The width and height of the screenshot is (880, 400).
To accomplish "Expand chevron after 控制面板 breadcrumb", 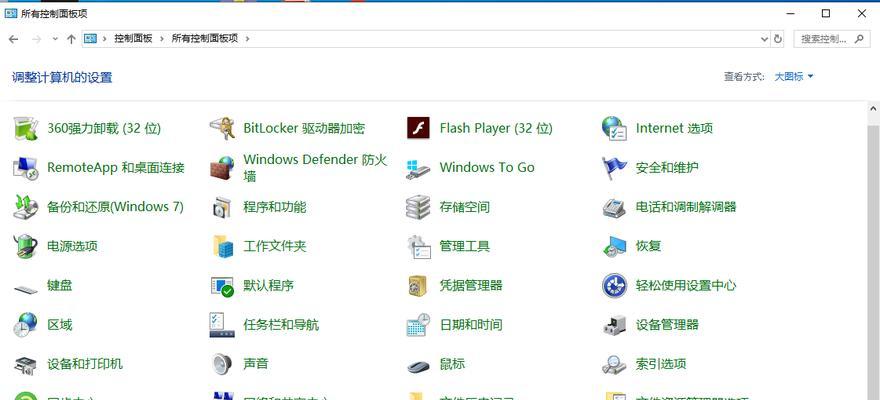I will (x=162, y=39).
